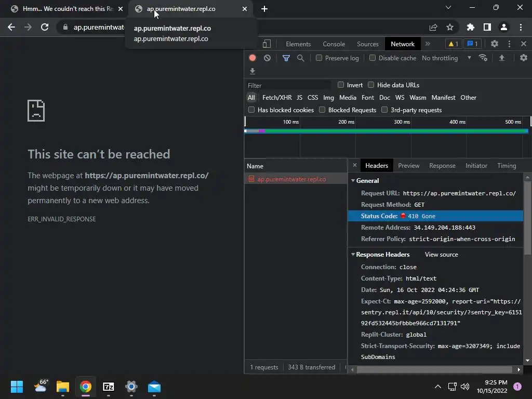Show more DevTools tabs chevron

click(428, 44)
